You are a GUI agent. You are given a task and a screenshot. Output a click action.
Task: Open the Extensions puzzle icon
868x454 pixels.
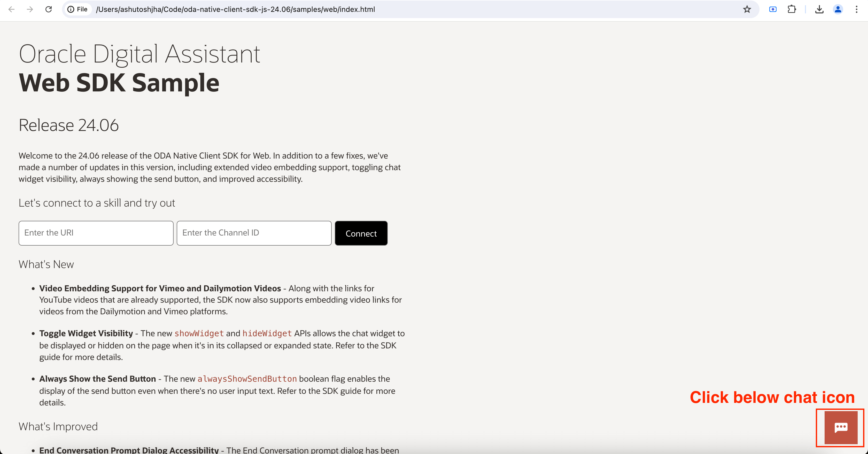792,10
